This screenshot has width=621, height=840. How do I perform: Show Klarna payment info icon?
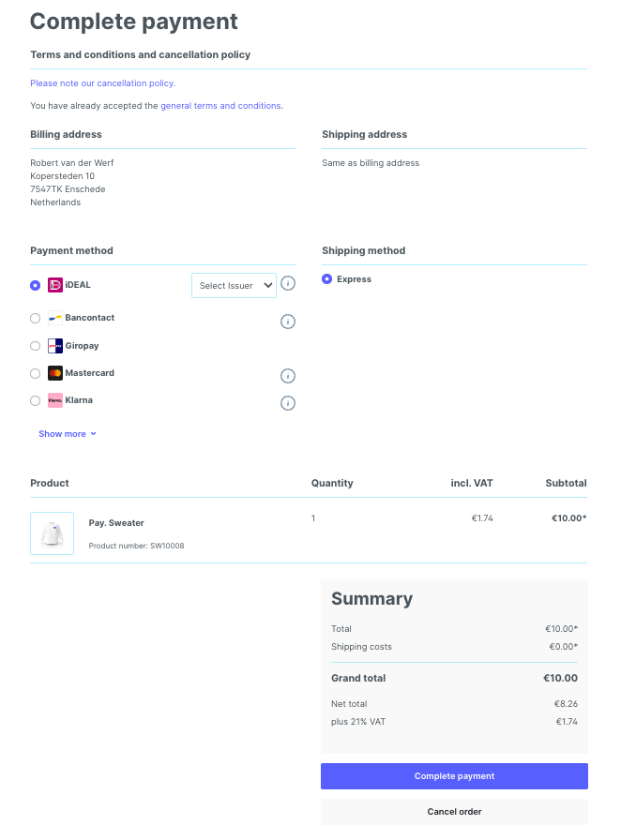pos(288,403)
